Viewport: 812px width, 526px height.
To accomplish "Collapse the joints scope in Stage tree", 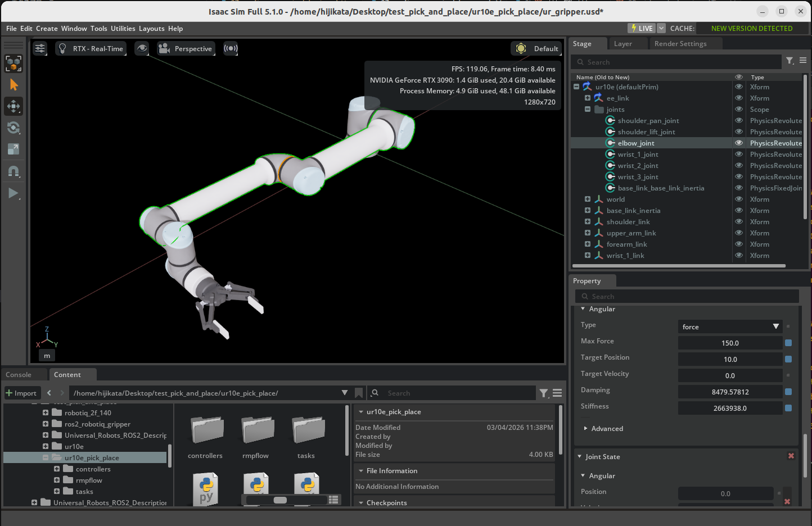I will tap(588, 109).
